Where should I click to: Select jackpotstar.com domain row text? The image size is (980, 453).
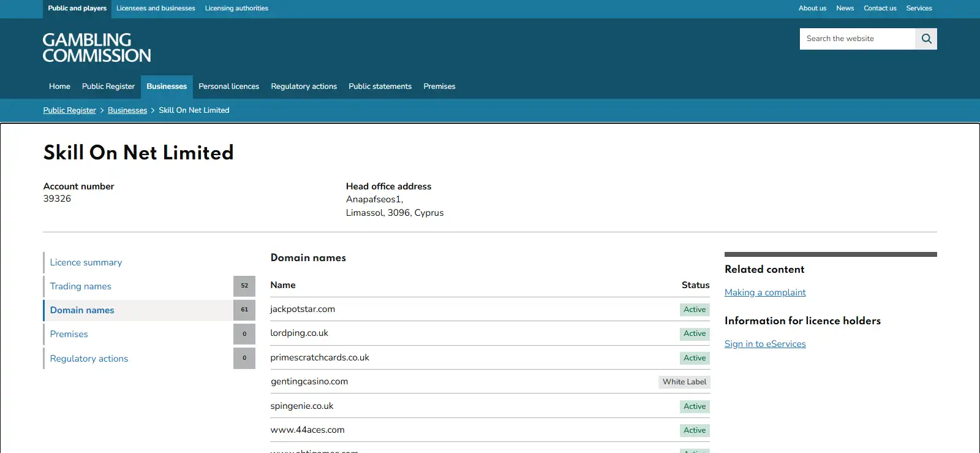[x=303, y=309]
